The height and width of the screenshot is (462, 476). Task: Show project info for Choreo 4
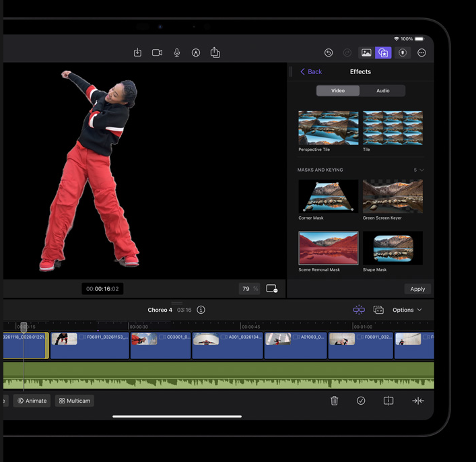point(201,310)
